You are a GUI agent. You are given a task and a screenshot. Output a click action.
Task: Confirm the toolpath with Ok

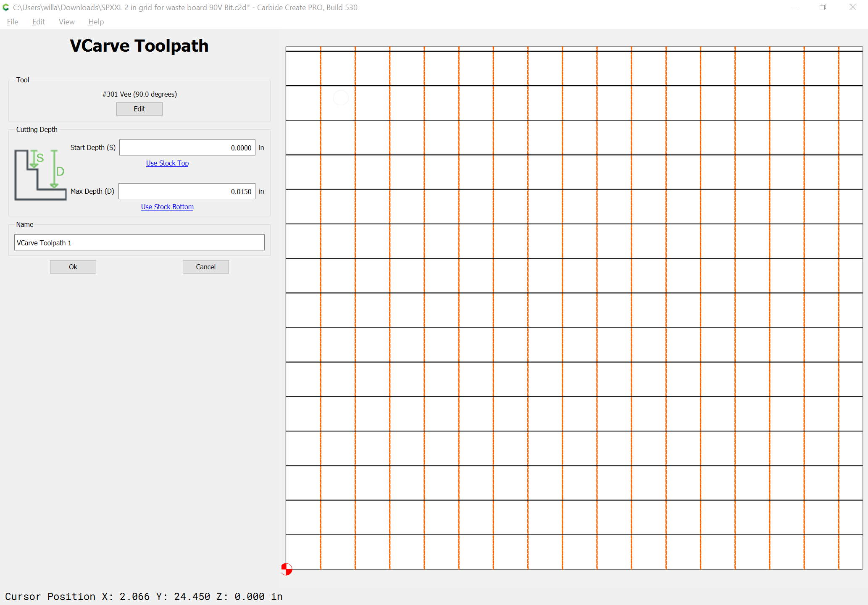tap(73, 267)
